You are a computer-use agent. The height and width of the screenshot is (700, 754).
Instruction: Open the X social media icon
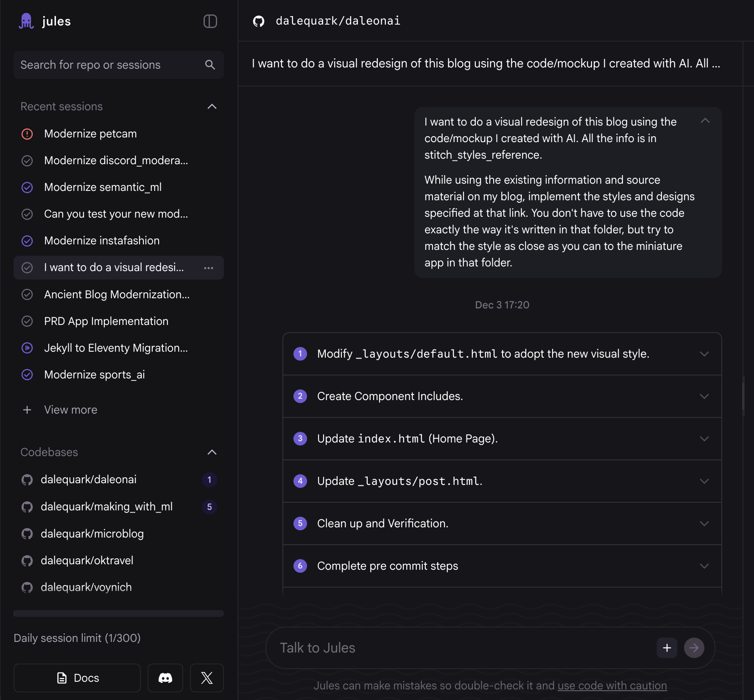207,678
